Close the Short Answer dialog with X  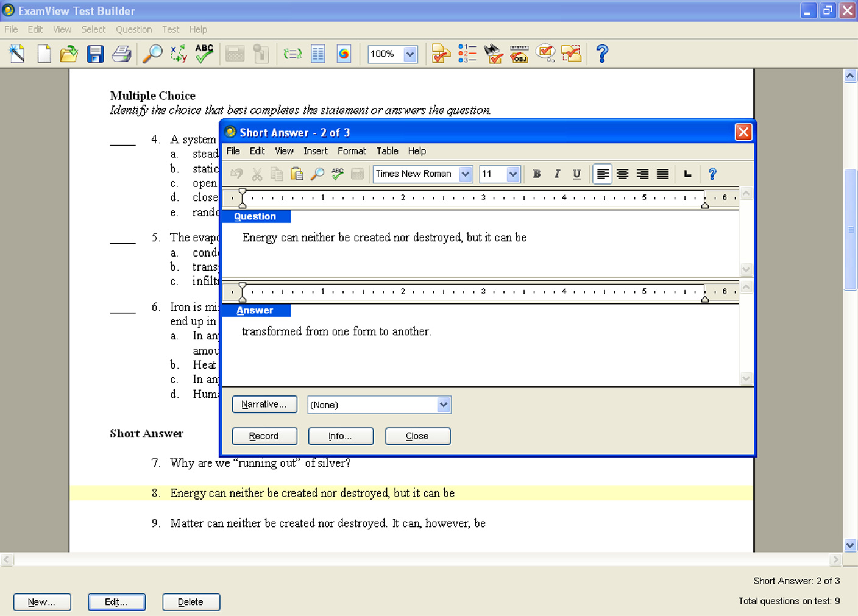pos(743,132)
